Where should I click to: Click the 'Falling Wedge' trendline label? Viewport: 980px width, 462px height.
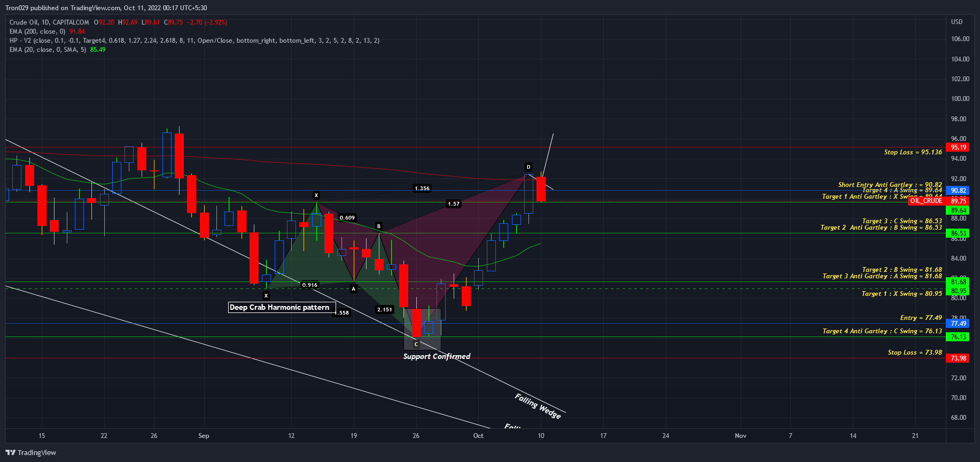(x=538, y=406)
